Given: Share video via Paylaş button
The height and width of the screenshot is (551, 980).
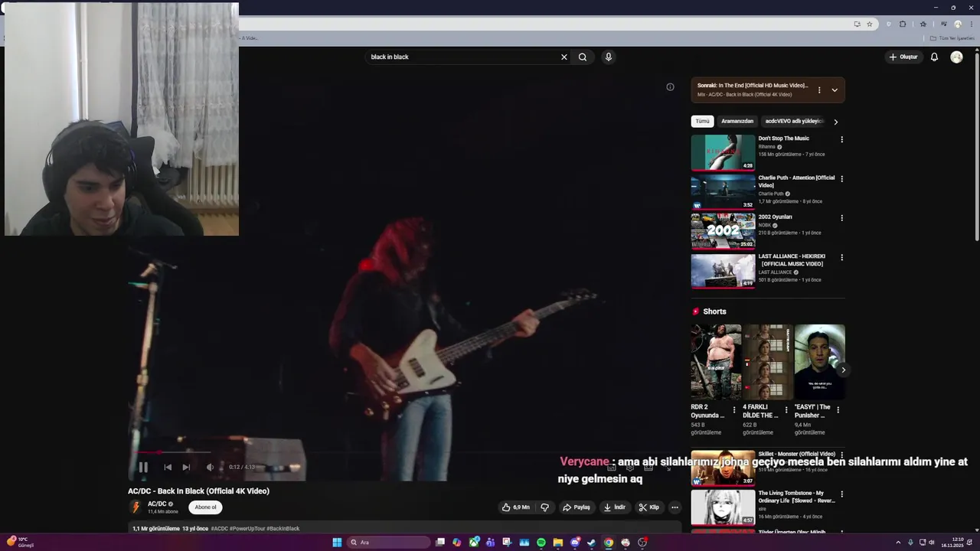Looking at the screenshot, I should (x=577, y=507).
